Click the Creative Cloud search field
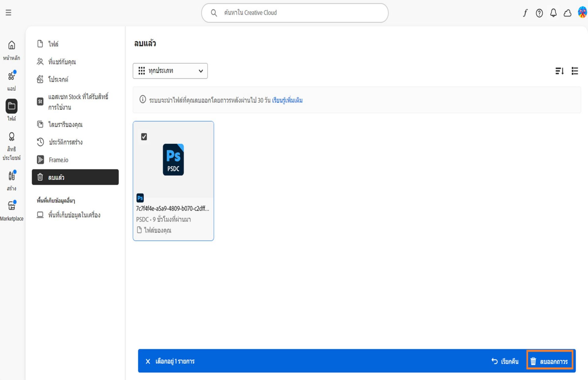Screen dimensions: 588x380 pyautogui.click(x=295, y=13)
